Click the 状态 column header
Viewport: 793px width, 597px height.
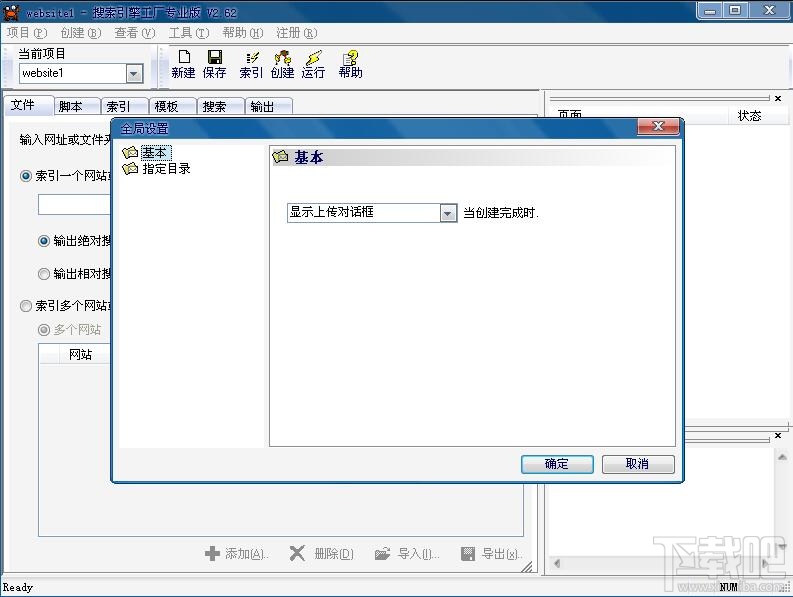coord(757,116)
